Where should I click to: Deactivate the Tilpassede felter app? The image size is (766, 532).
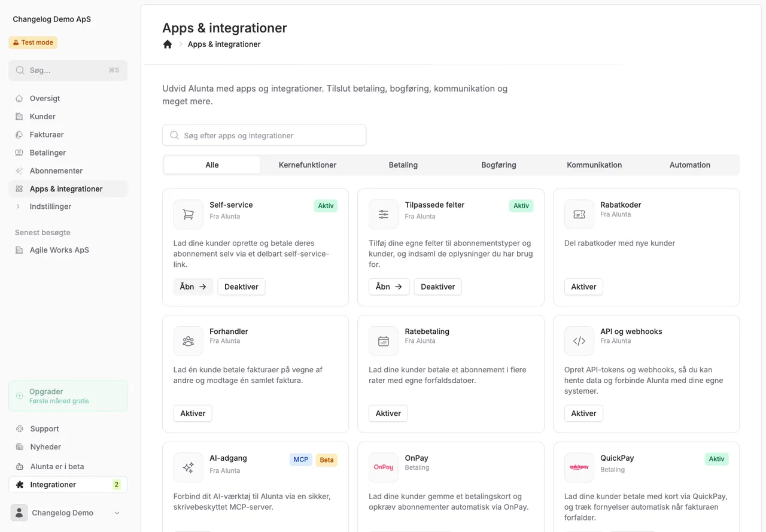point(438,287)
